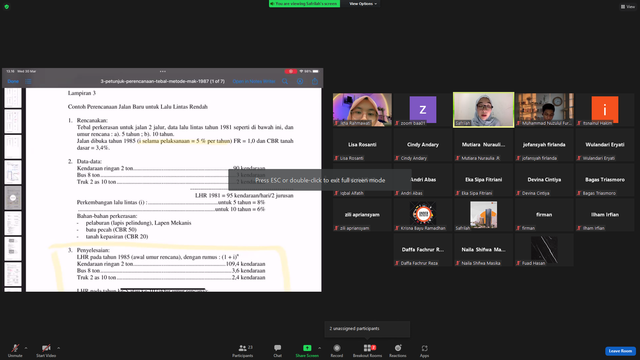The width and height of the screenshot is (640, 360).
Task: Open video options arrow beside Start Video
Action: click(59, 348)
